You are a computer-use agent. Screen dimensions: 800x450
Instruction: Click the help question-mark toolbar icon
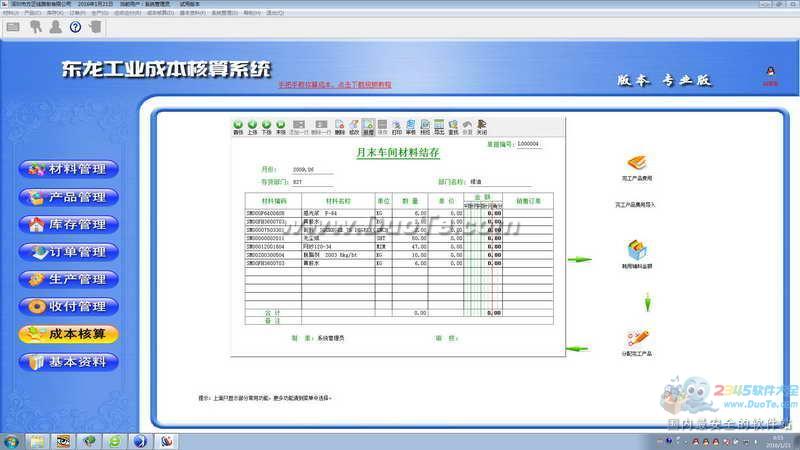click(76, 27)
